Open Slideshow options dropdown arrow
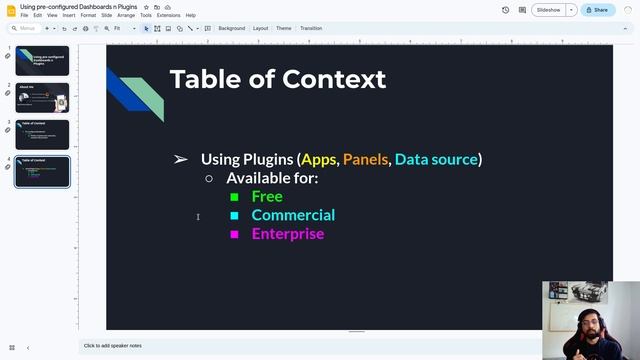 click(571, 10)
